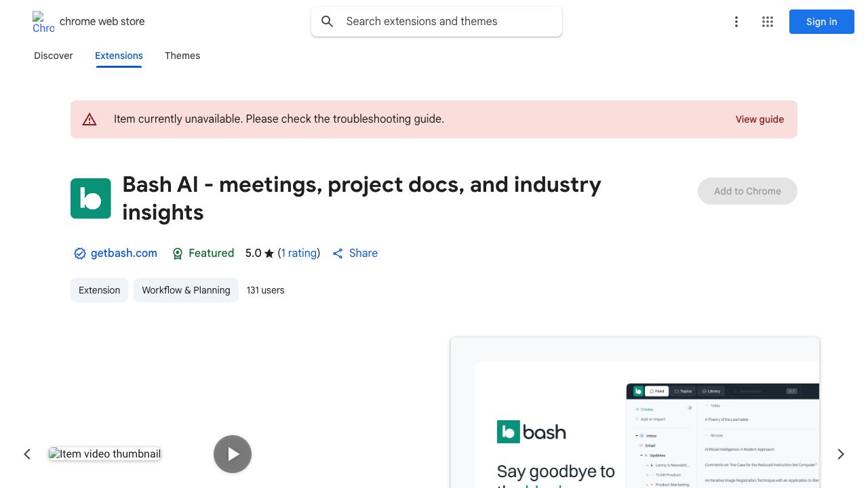Click the verified badge beside getbash.com
This screenshot has height=488, width=868.
[x=79, y=253]
